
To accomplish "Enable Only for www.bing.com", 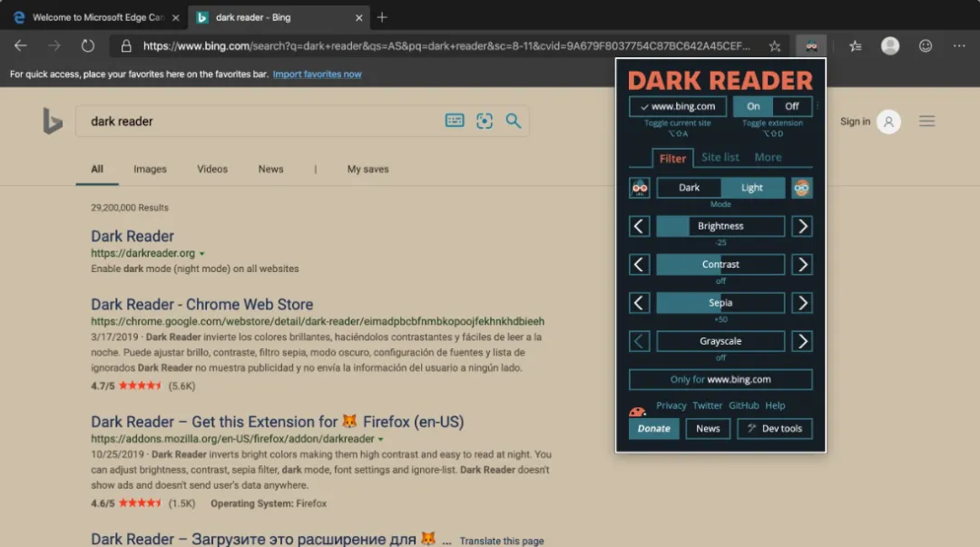I will click(x=720, y=379).
